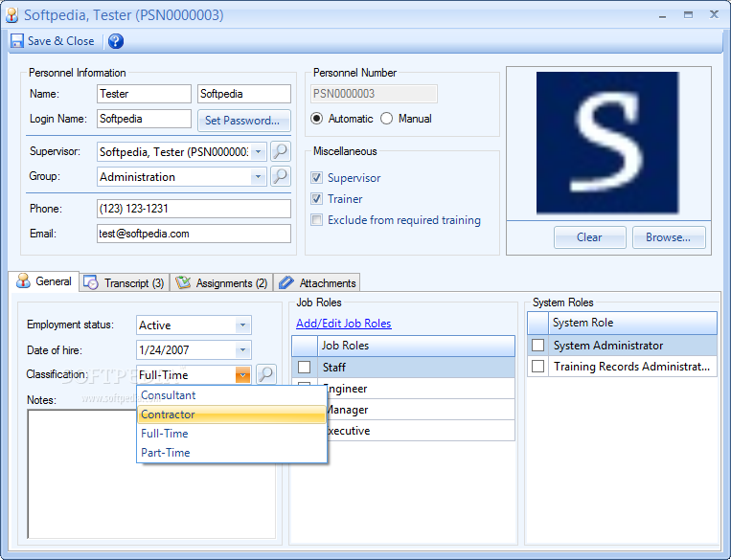
Task: Select the Executive job role row
Action: coord(403,431)
